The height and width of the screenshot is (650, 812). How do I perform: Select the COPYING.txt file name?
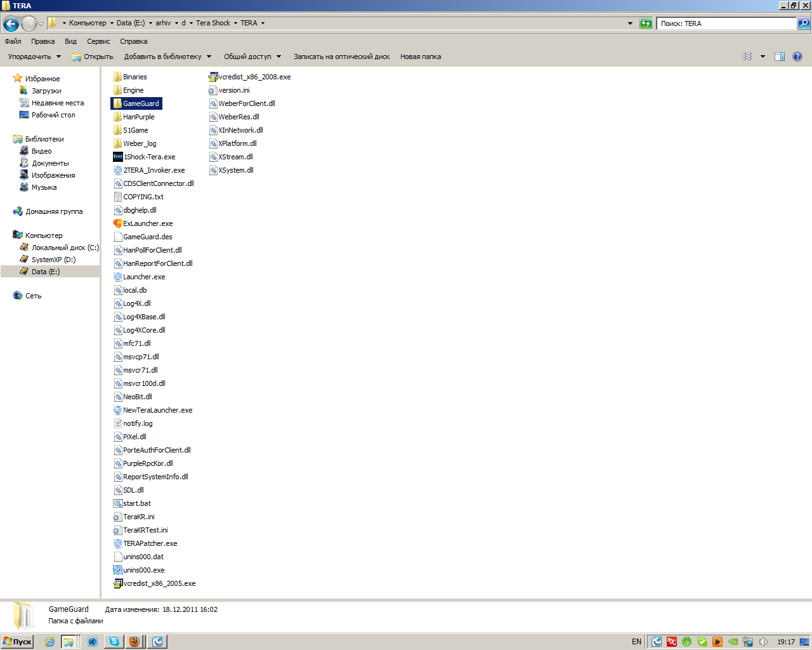[143, 197]
